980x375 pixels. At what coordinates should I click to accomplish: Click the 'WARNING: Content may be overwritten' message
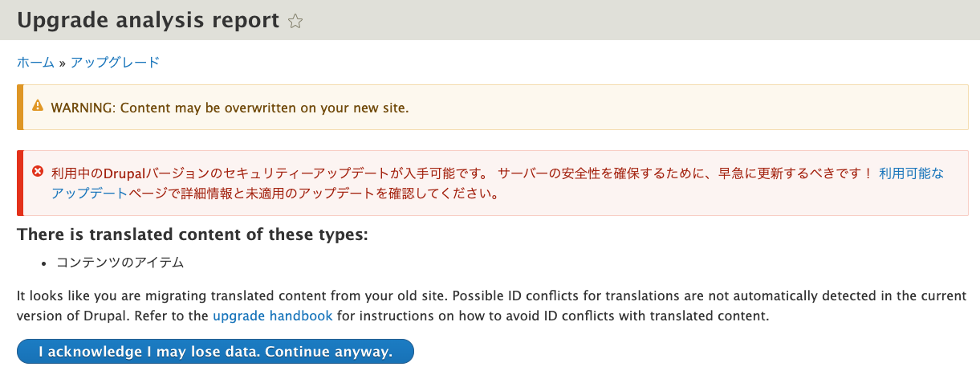tap(230, 107)
